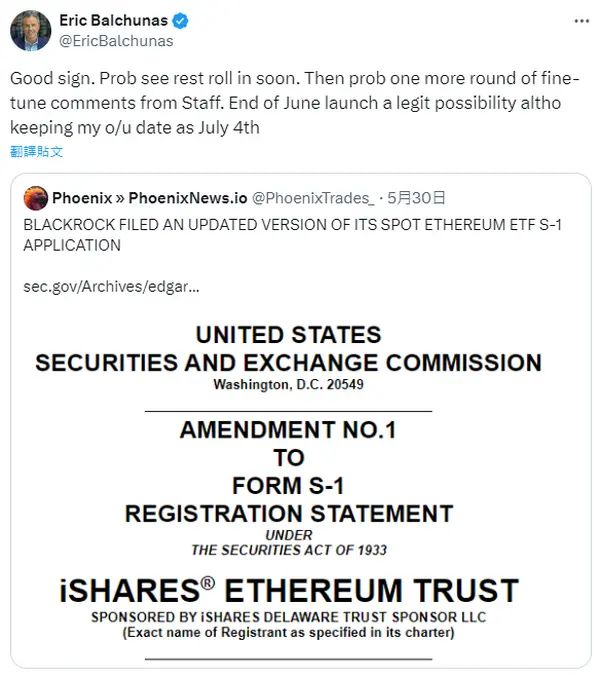Click the 5月30日 quoted tweet date
This screenshot has width=600, height=680.
[416, 198]
